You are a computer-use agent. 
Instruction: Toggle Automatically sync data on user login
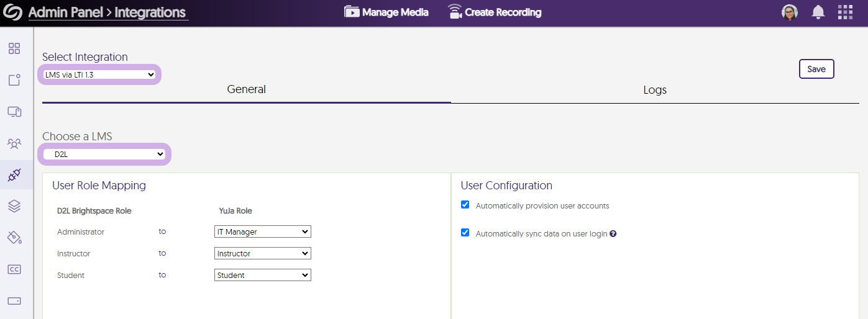pos(465,233)
